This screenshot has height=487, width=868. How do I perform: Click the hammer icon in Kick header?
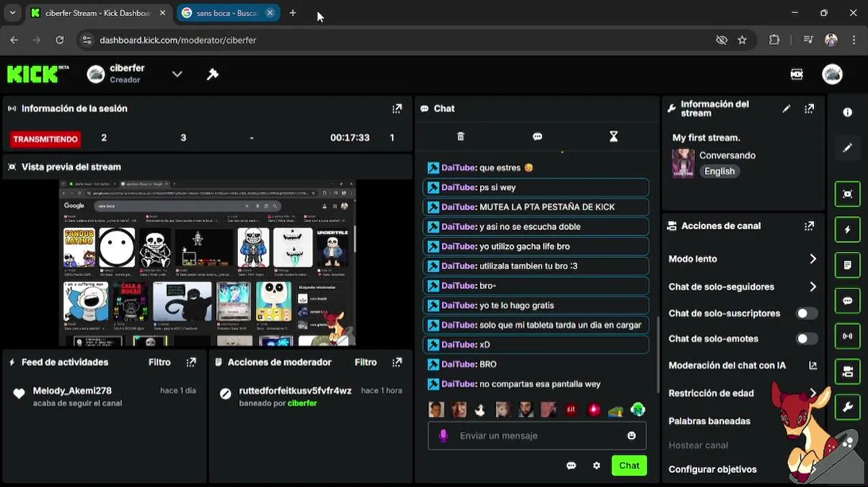tap(212, 74)
